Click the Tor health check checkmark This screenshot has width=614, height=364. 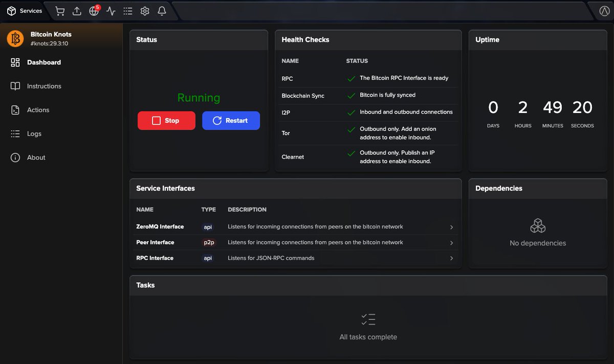(351, 129)
